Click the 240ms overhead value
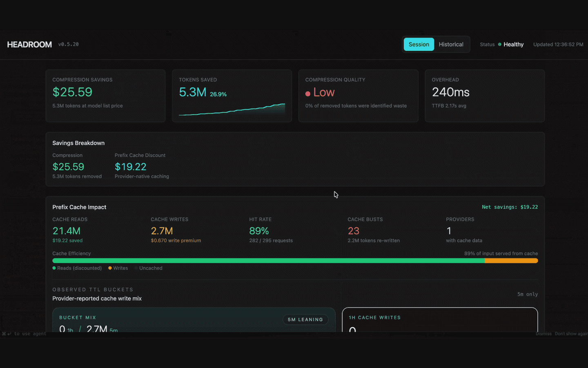Screen dimensions: 588x368 451,92
